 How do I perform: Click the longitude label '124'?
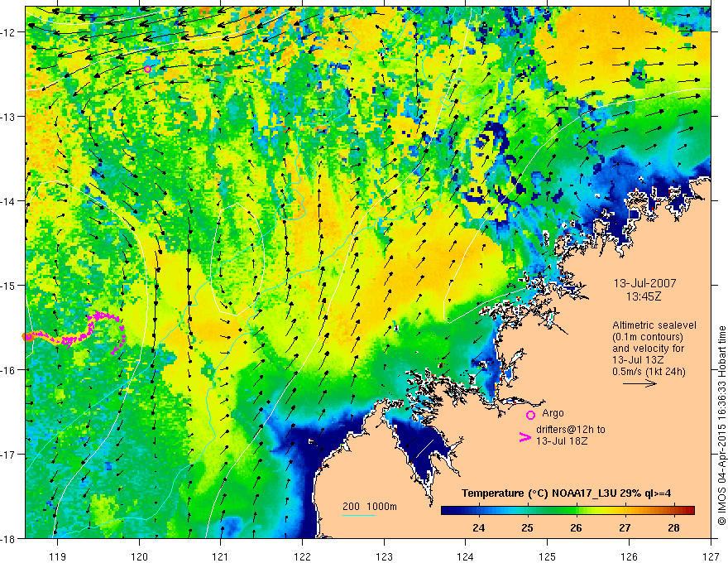click(x=466, y=556)
